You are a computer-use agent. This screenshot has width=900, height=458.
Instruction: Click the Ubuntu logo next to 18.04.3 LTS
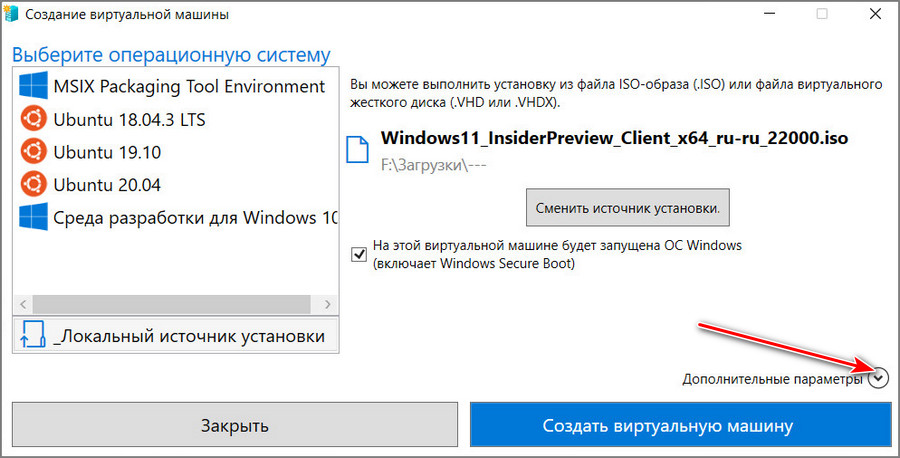point(33,119)
